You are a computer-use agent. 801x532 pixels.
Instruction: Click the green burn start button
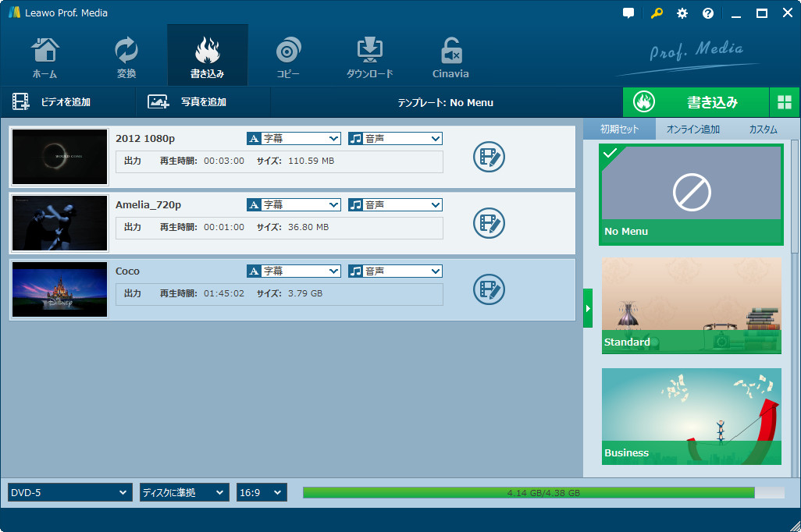point(696,102)
